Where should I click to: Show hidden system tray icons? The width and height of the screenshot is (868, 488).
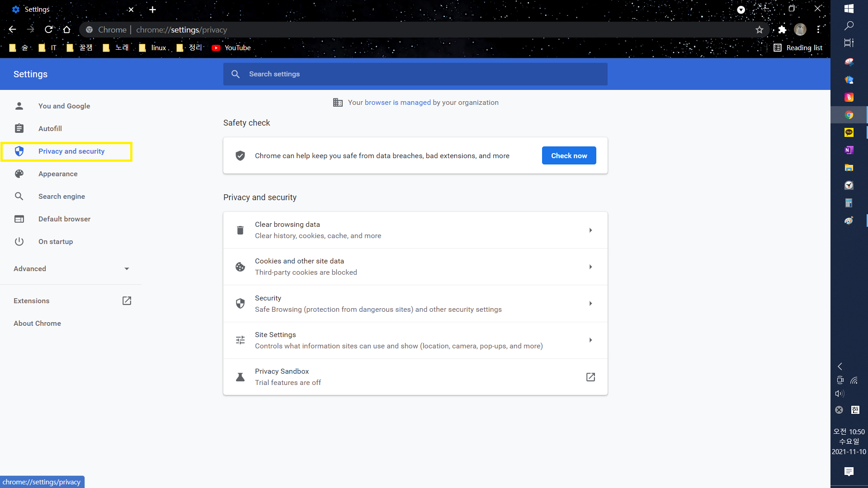point(840,366)
